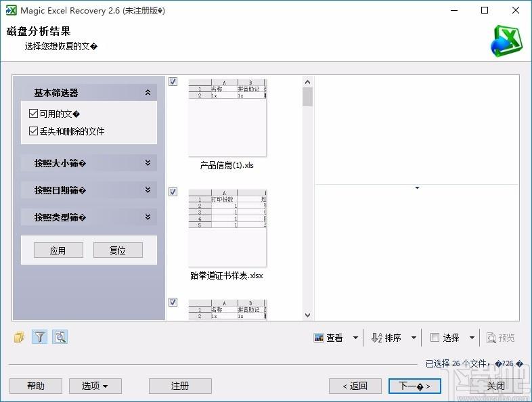The width and height of the screenshot is (532, 402).
Task: Click the magnifier search files icon
Action: pos(60,337)
